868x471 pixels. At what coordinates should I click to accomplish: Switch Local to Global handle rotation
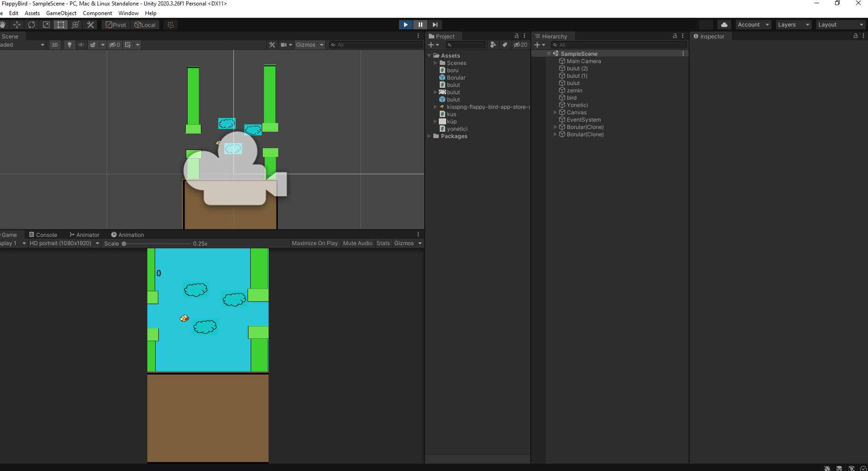pyautogui.click(x=145, y=25)
